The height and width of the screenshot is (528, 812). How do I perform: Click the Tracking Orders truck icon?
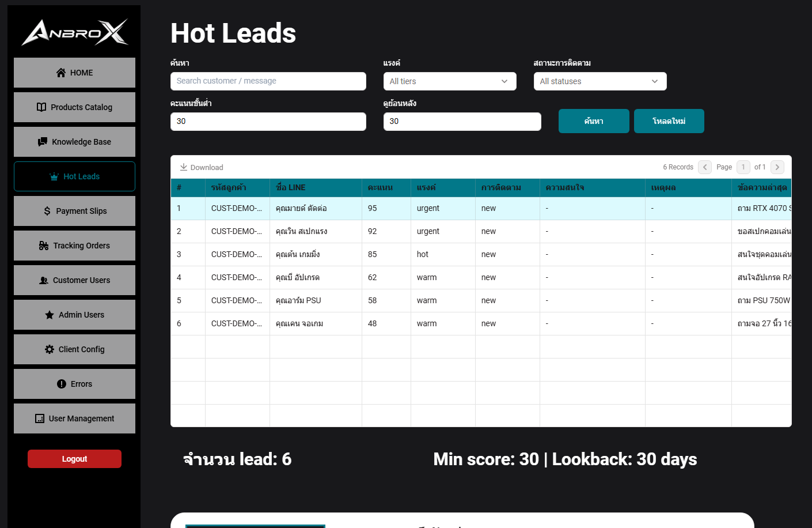(44, 246)
